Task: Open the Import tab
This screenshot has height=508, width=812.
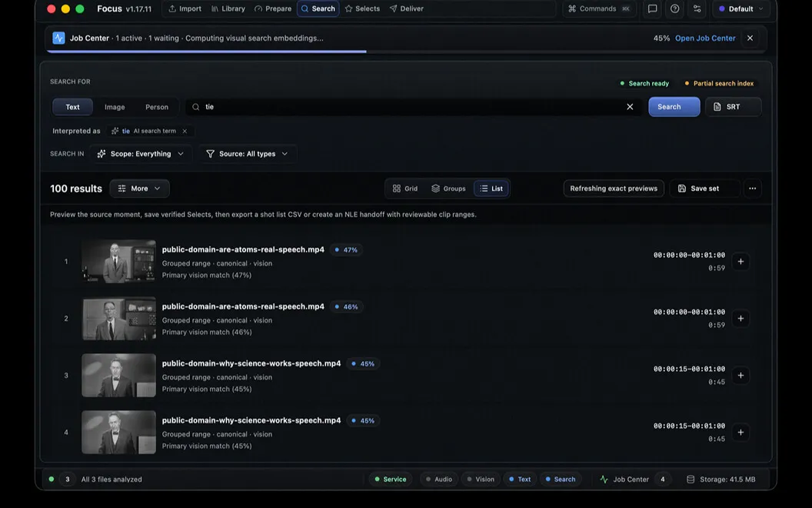Action: point(185,8)
